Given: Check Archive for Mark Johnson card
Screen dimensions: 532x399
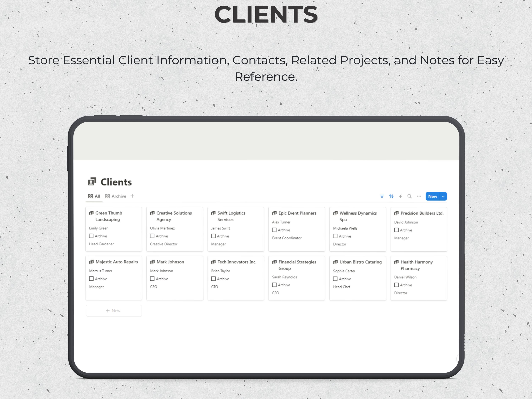Looking at the screenshot, I should click(152, 279).
